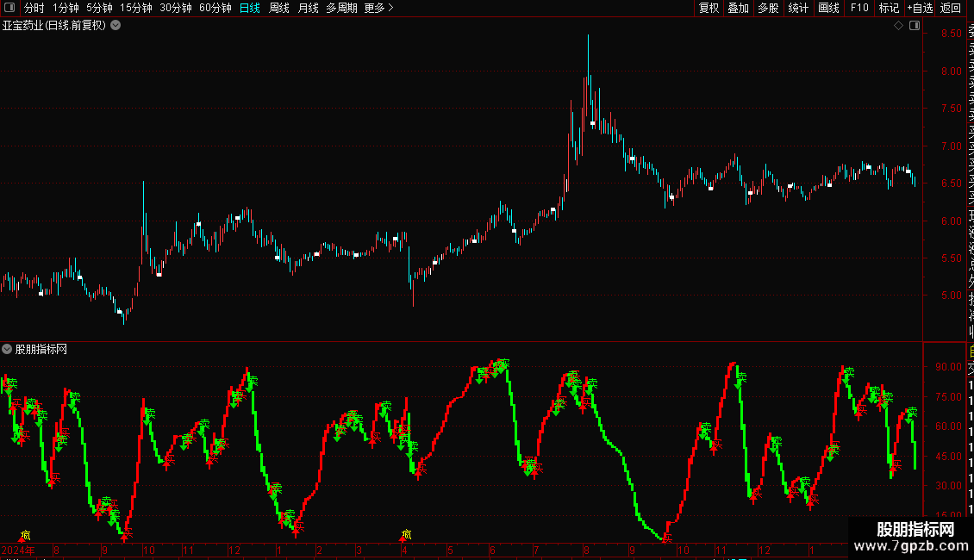Click the 返回 back button

tap(951, 8)
